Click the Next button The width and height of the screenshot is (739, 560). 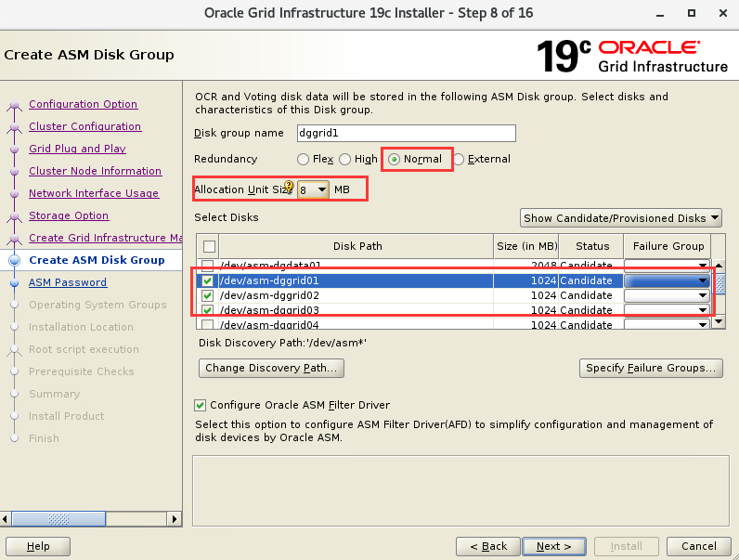click(x=553, y=546)
